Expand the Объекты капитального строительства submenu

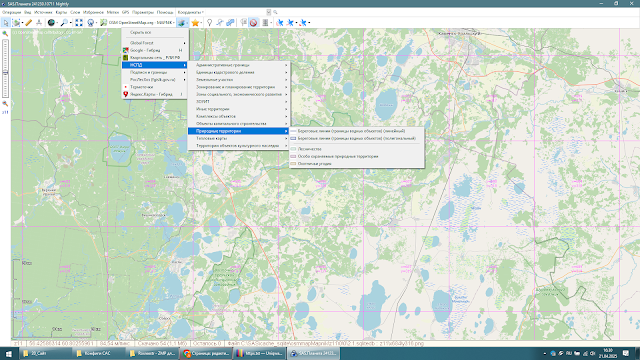pyautogui.click(x=239, y=124)
